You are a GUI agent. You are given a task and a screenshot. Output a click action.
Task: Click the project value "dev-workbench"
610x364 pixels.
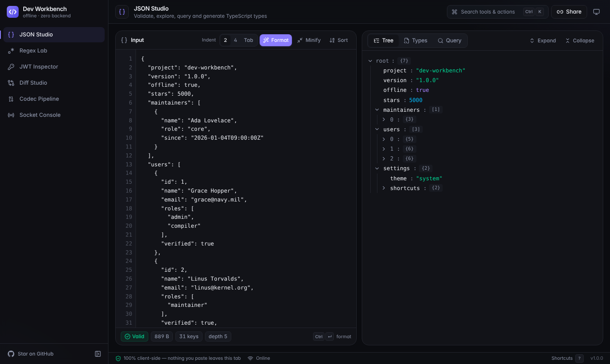441,71
